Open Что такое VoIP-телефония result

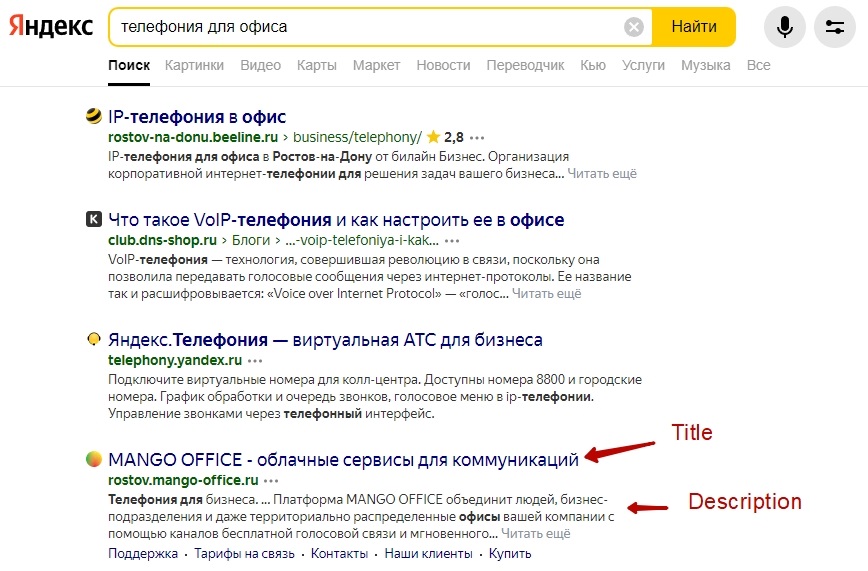[x=336, y=220]
